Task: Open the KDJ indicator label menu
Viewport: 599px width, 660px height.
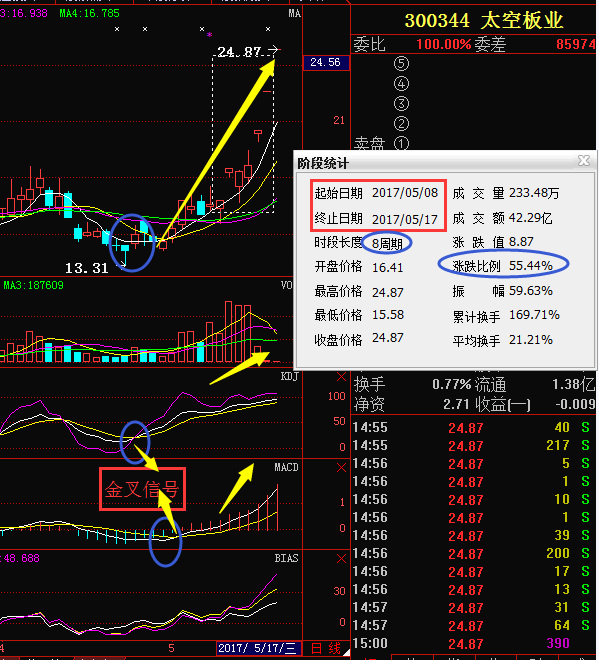Action: 289,376
